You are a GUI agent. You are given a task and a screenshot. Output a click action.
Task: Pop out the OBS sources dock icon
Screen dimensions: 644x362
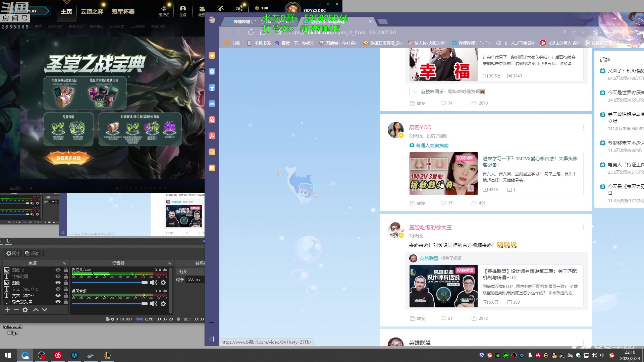65,263
